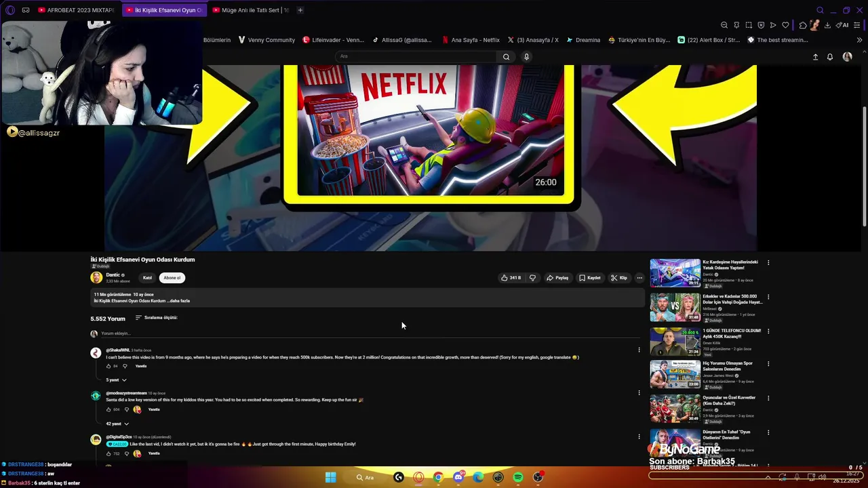This screenshot has width=868, height=488.
Task: Open Google Chrome from the taskbar
Action: point(438,477)
